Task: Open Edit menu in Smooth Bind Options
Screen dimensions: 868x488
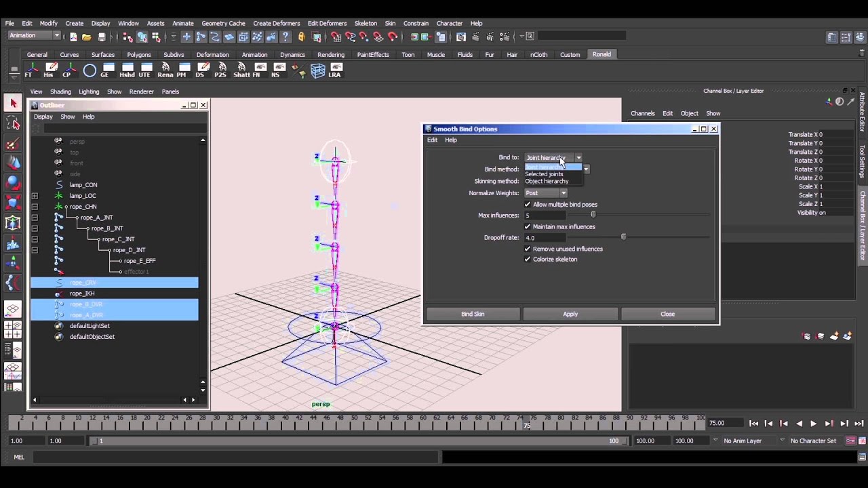Action: (432, 140)
